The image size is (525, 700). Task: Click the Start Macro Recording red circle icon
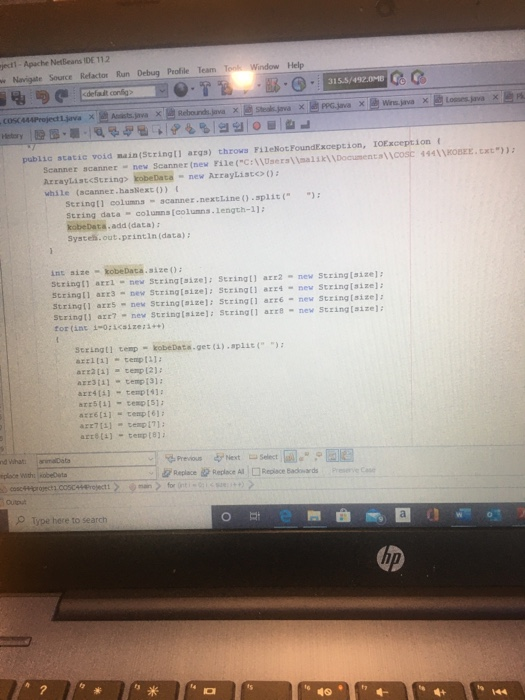pyautogui.click(x=256, y=125)
